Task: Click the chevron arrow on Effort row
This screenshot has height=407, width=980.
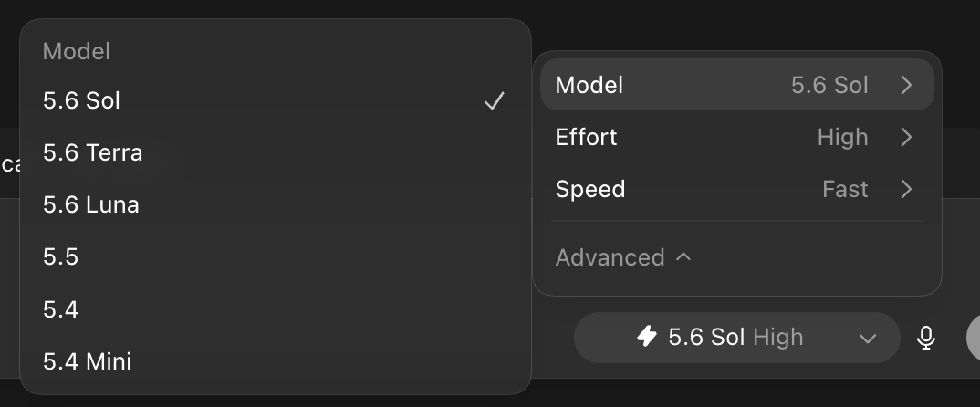Action: [906, 137]
